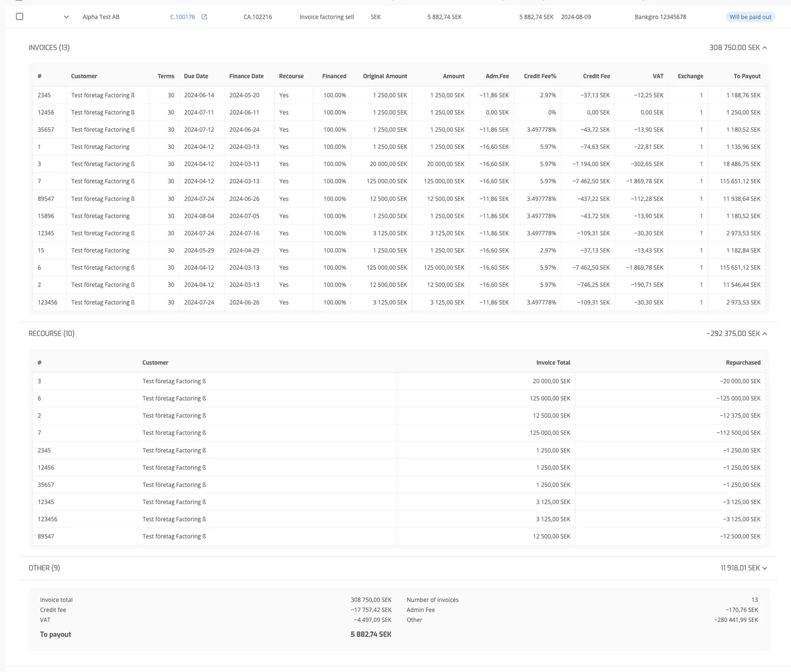
Task: Click the Admin Fee total −170,76 SEK
Action: tap(742, 610)
